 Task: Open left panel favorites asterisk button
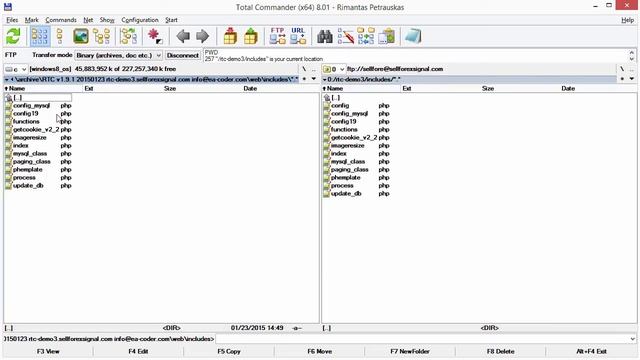coord(304,79)
